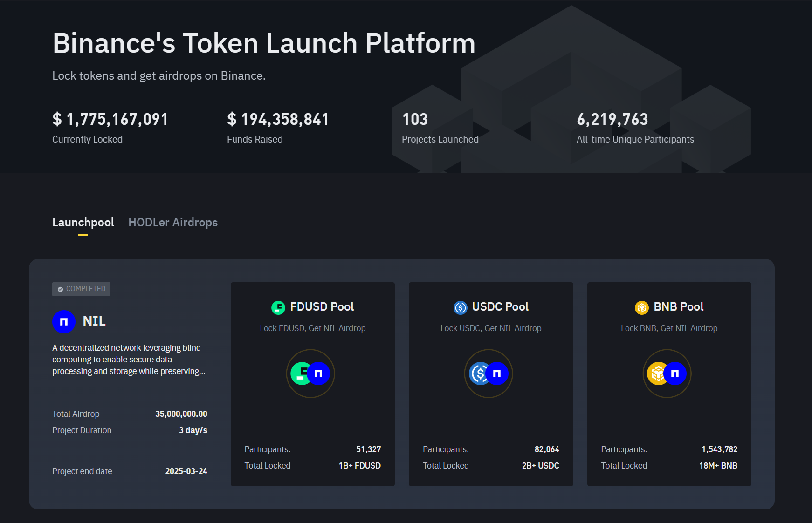Screen dimensions: 812x523
Task: Click the 'All-time Unique Participants' label
Action: pyautogui.click(x=635, y=139)
